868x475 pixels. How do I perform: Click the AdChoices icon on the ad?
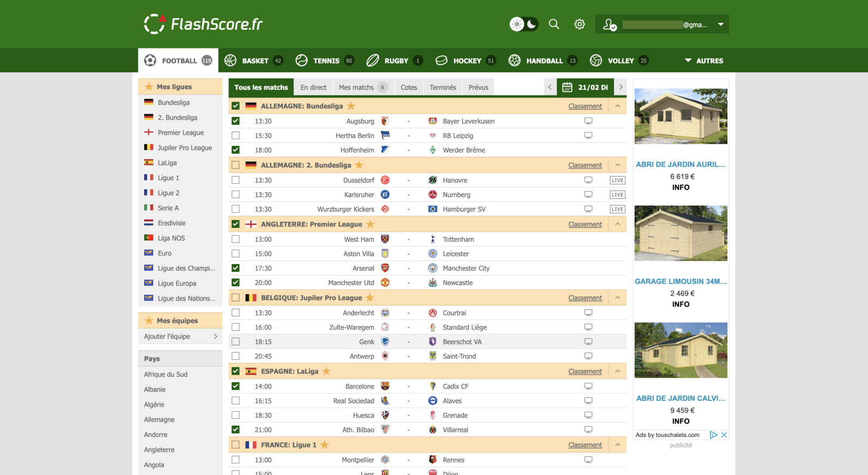(713, 435)
